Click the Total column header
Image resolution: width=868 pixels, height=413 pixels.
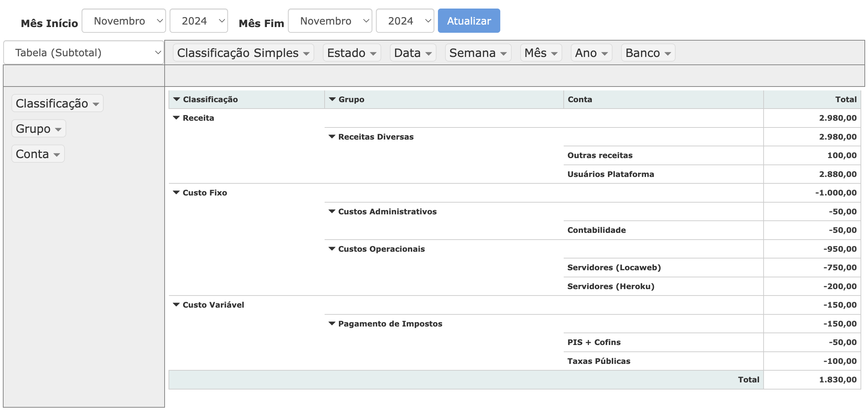pos(846,99)
